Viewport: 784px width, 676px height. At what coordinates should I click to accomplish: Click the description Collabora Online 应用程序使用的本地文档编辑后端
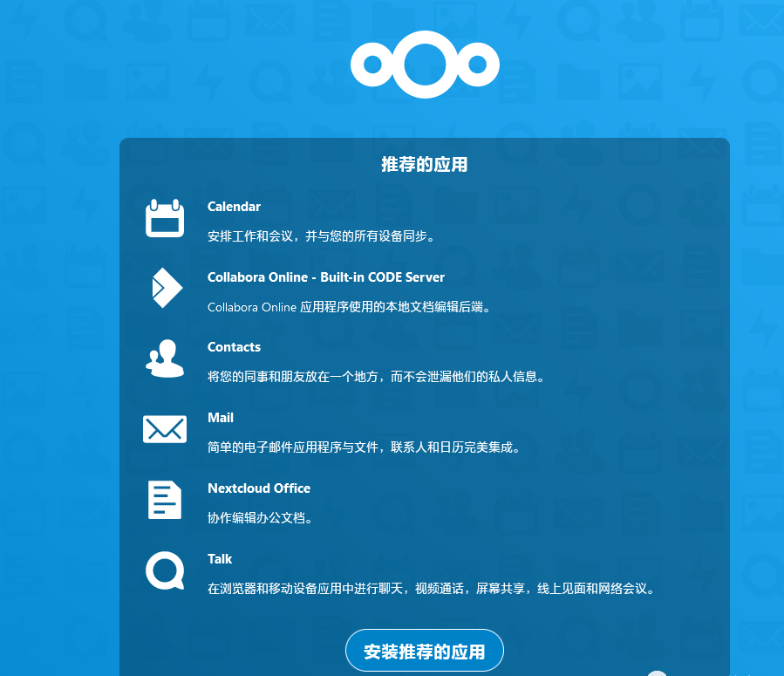tap(349, 307)
